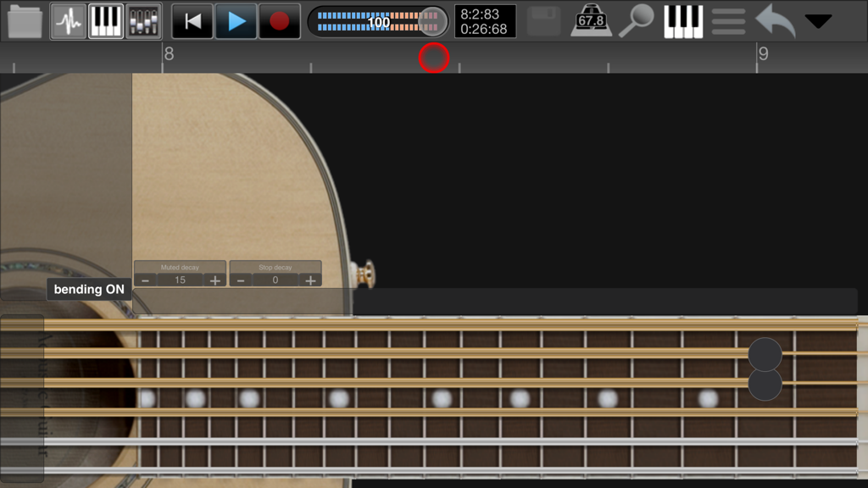
Task: Start playback with the play button
Action: [236, 20]
